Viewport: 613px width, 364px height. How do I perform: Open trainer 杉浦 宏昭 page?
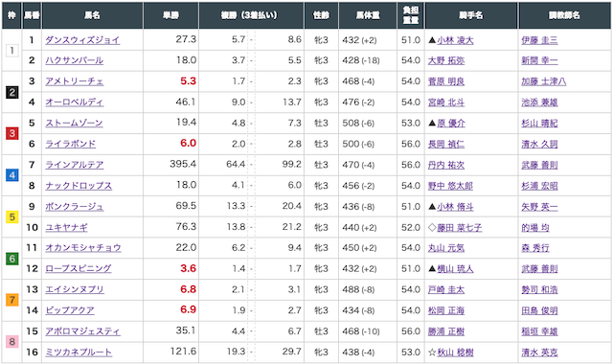pos(539,186)
